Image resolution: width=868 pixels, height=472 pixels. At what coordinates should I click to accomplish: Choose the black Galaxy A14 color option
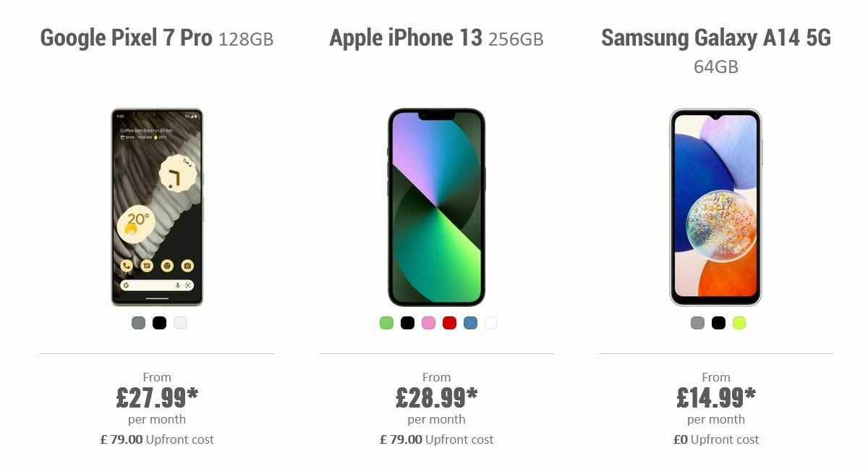(x=717, y=323)
